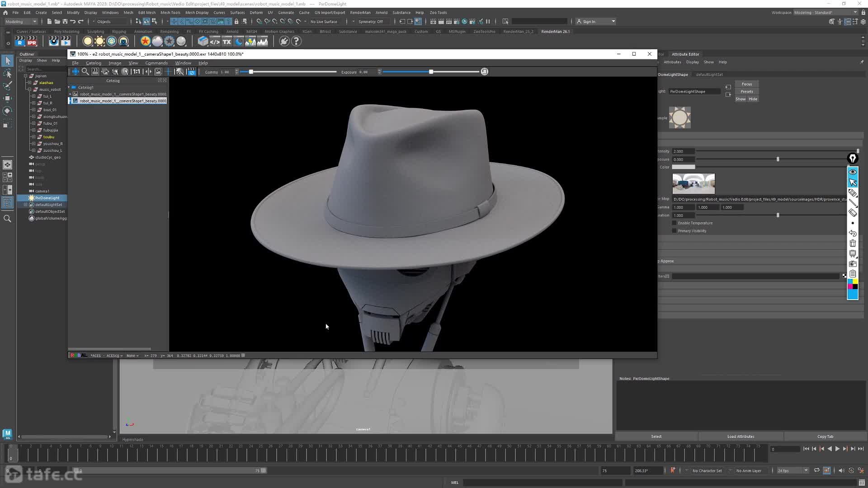This screenshot has width=868, height=488.
Task: Open the RenderMan menu in Maya menu bar
Action: [x=360, y=13]
